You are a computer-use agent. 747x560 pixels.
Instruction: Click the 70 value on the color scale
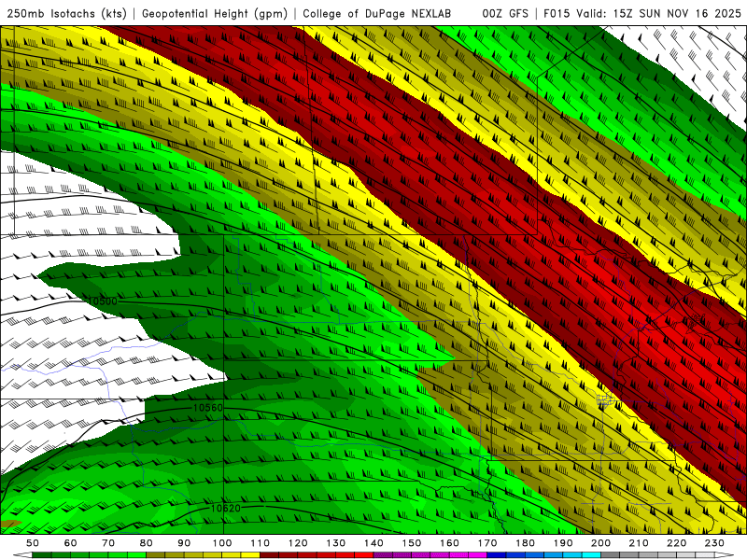pyautogui.click(x=108, y=543)
